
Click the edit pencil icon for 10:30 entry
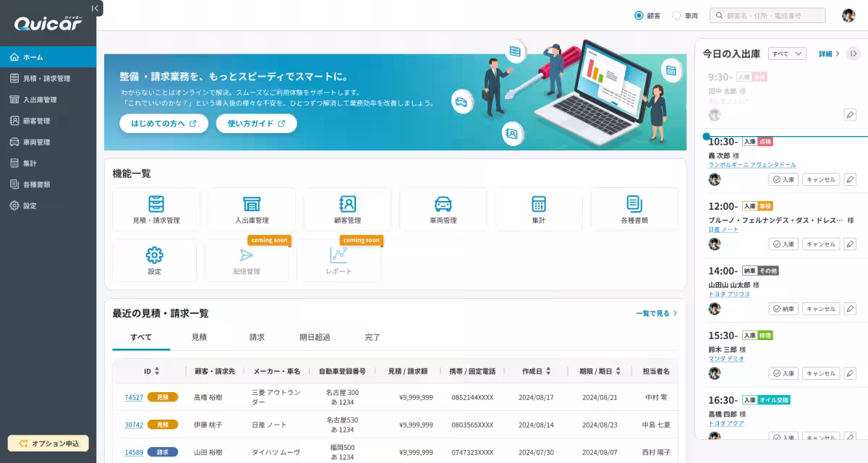[x=850, y=179]
